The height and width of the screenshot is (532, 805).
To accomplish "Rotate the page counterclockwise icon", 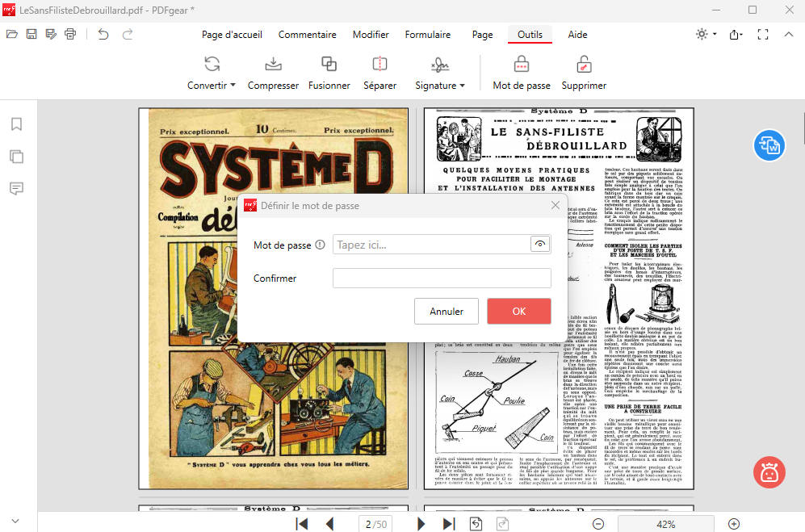I will [x=476, y=524].
